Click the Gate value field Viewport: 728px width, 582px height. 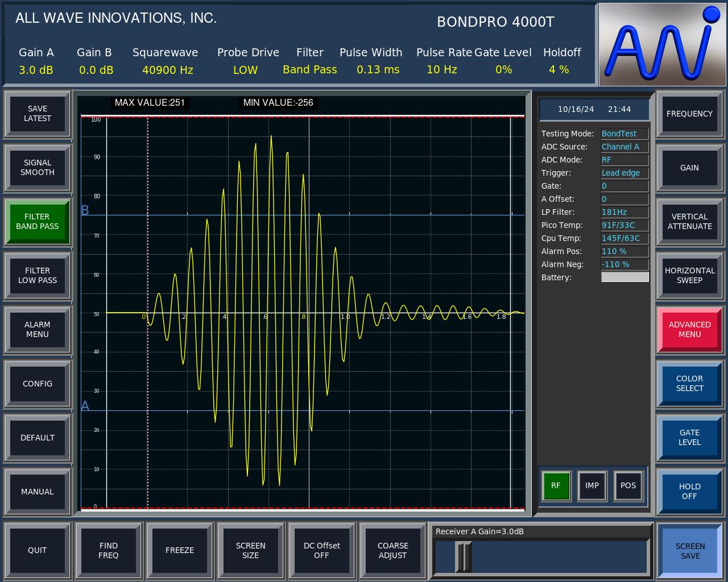tap(624, 186)
